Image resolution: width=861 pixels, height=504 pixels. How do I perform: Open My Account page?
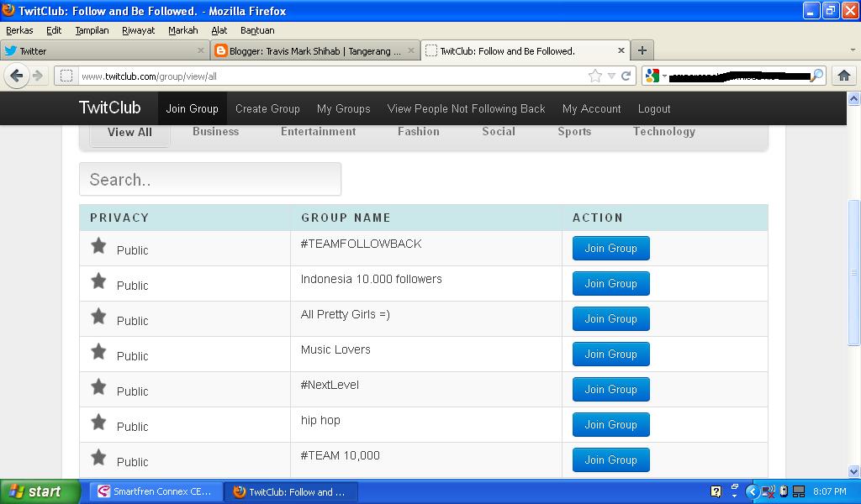click(591, 108)
